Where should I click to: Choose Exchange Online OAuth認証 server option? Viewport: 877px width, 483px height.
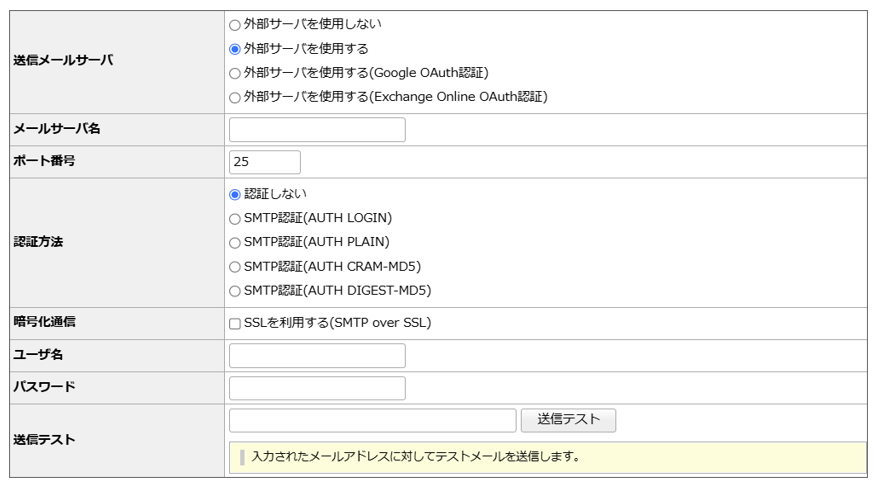[235, 98]
